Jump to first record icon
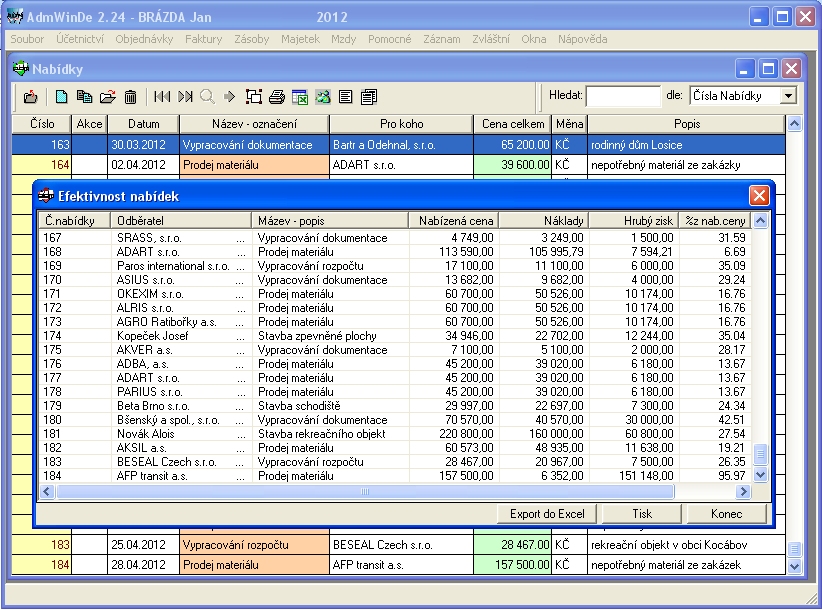Image resolution: width=822 pixels, height=610 pixels. point(162,97)
